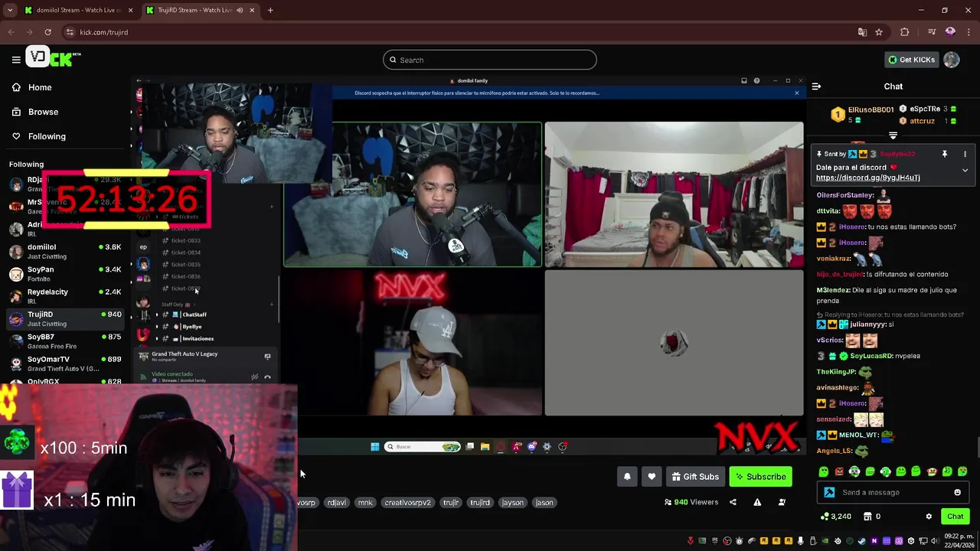
Task: Select the creativosrpv2 stream tag
Action: 407,503
